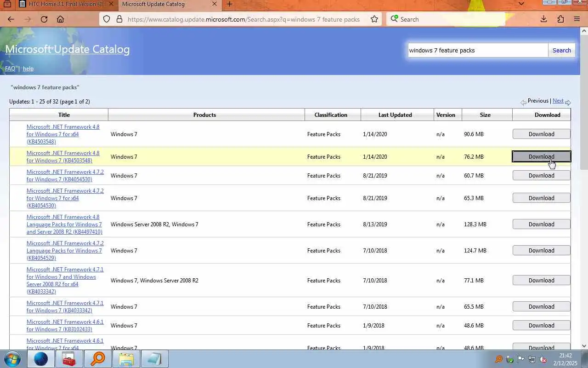Viewport: 588px width, 368px height.
Task: Download the 76.2 MB .NET 4.8 update
Action: click(x=541, y=156)
